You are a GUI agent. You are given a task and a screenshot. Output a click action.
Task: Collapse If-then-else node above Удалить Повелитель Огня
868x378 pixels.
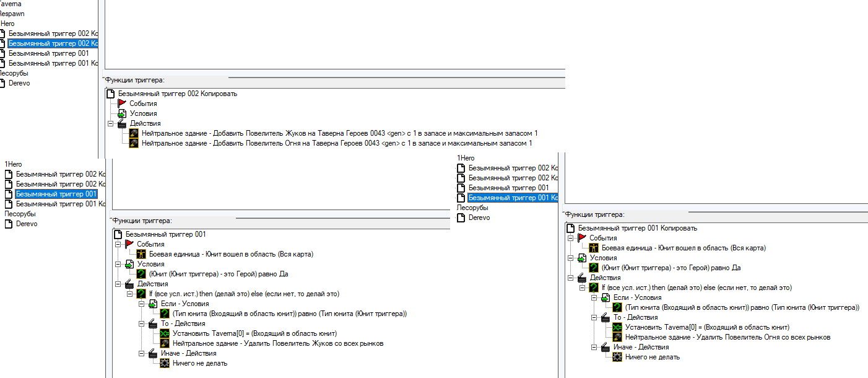(x=583, y=288)
